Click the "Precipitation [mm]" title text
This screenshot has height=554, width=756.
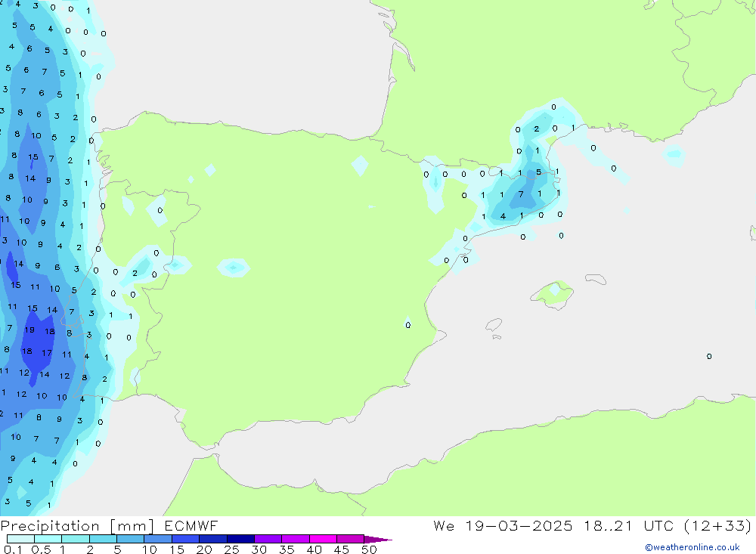[x=77, y=526]
